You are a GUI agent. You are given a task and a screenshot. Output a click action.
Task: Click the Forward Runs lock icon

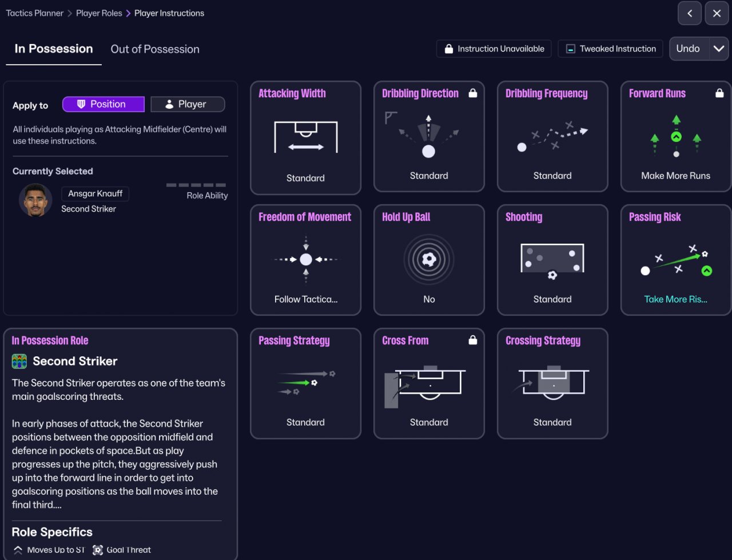[x=719, y=93]
